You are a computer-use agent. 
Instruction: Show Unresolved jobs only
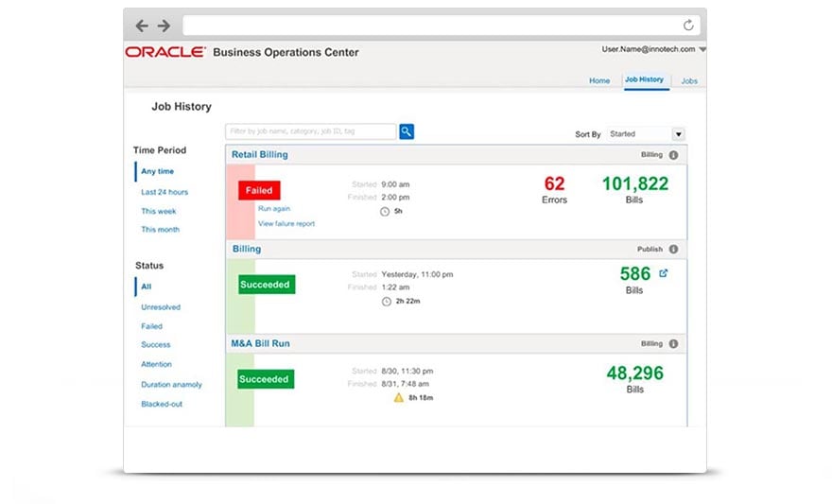pyautogui.click(x=161, y=307)
